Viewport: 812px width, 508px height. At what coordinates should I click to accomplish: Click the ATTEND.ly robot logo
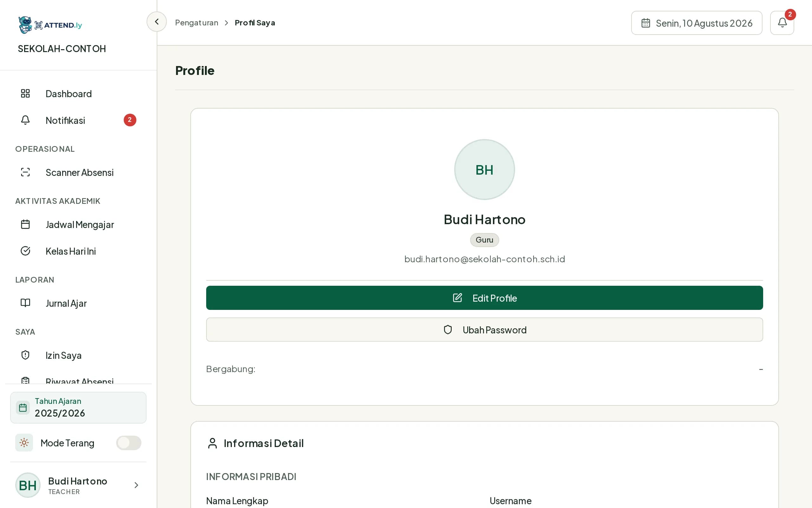pos(25,25)
